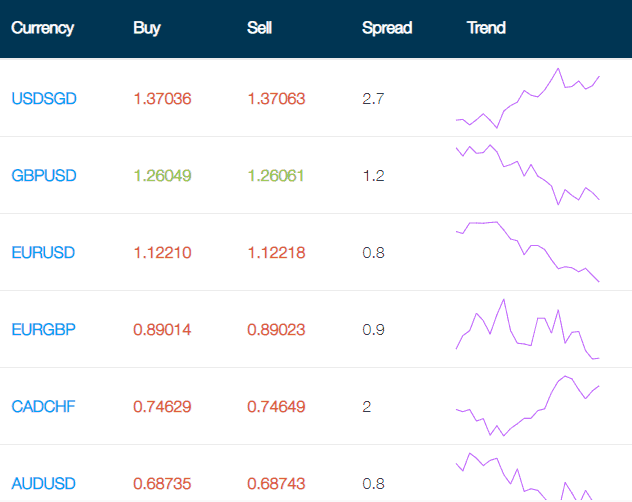Click the CADCHF spread value 2
This screenshot has width=632, height=502.
point(366,407)
